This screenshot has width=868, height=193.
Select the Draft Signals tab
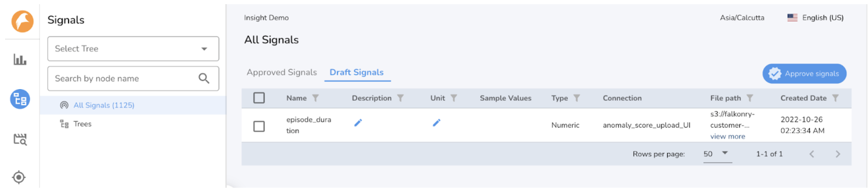pos(356,72)
